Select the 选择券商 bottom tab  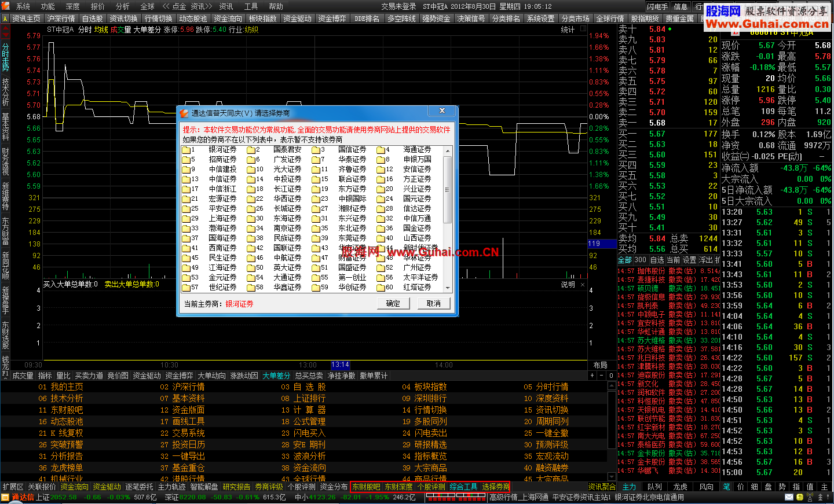pyautogui.click(x=496, y=487)
